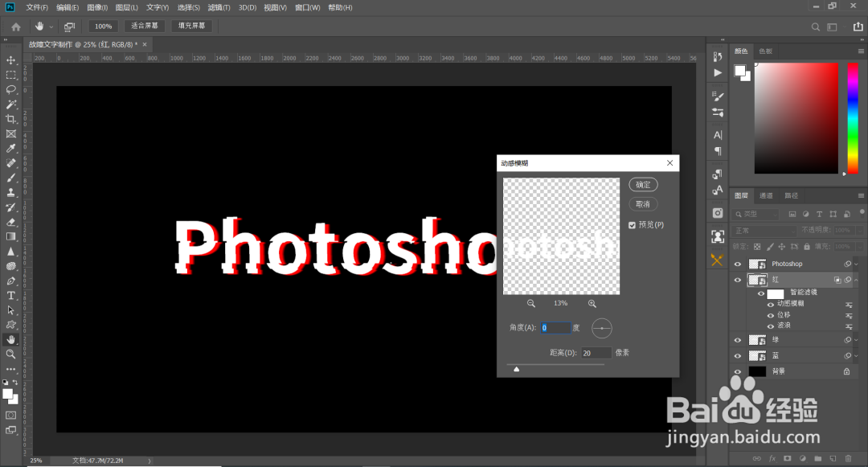Image resolution: width=868 pixels, height=467 pixels.
Task: Hide the 智能滤镜 smart filters mask
Action: coord(761,294)
